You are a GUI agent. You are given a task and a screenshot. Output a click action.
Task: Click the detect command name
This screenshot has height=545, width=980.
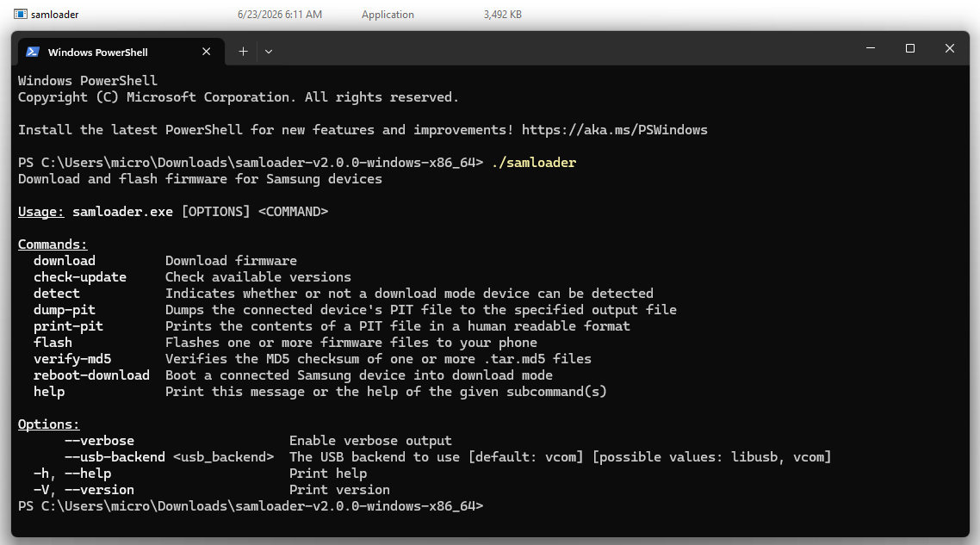pos(57,293)
